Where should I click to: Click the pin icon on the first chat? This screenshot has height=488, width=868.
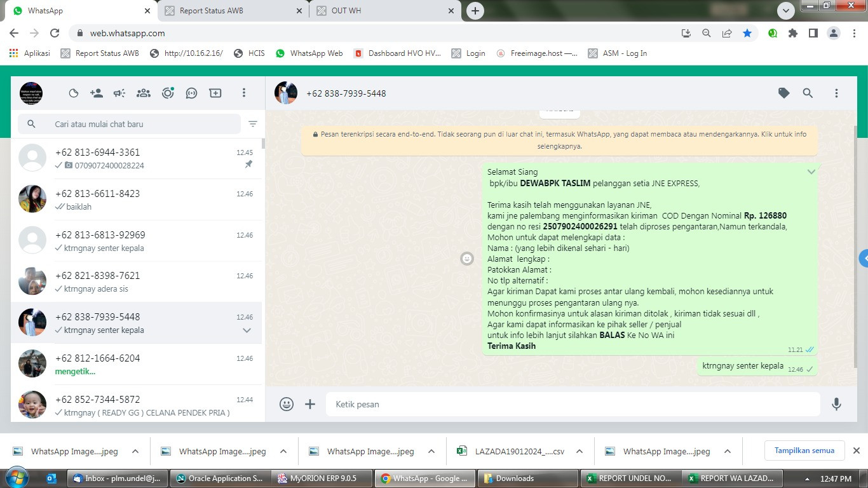click(248, 165)
